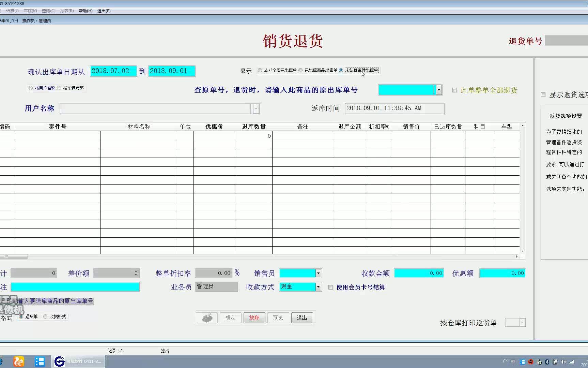Click the table scroll-down arrow
The height and width of the screenshot is (368, 588).
coord(523,251)
